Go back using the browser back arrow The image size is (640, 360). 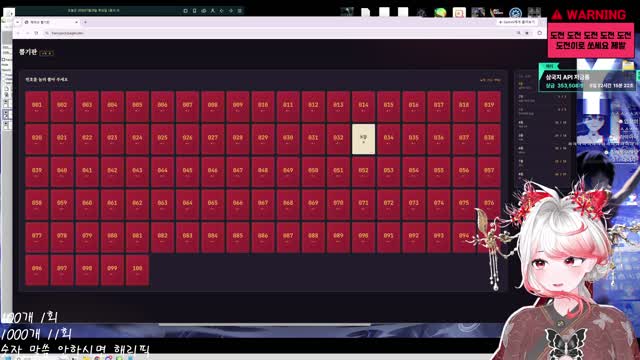click(18, 33)
